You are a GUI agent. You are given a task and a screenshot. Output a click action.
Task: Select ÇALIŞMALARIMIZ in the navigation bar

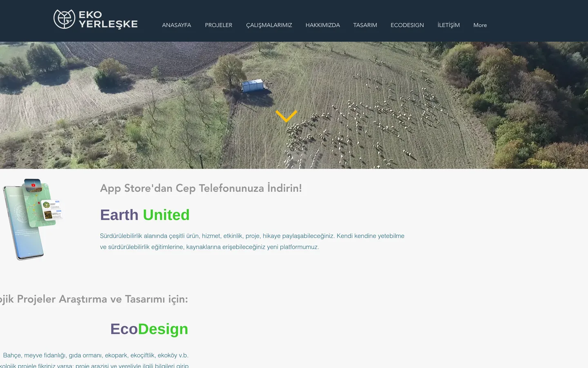[269, 25]
